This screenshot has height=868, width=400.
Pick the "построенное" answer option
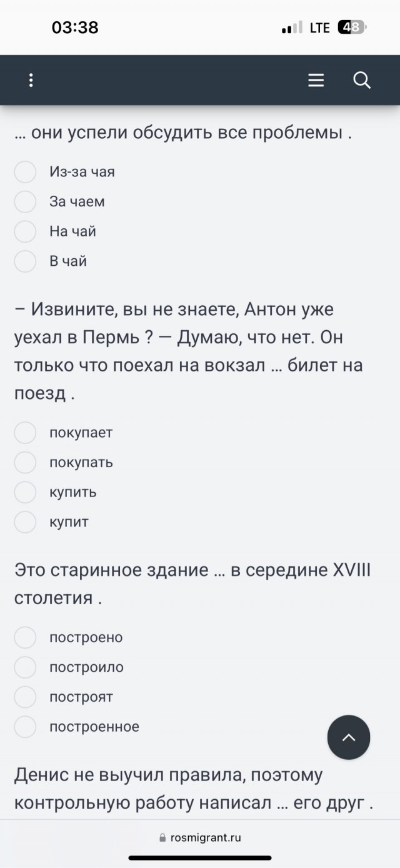[25, 727]
